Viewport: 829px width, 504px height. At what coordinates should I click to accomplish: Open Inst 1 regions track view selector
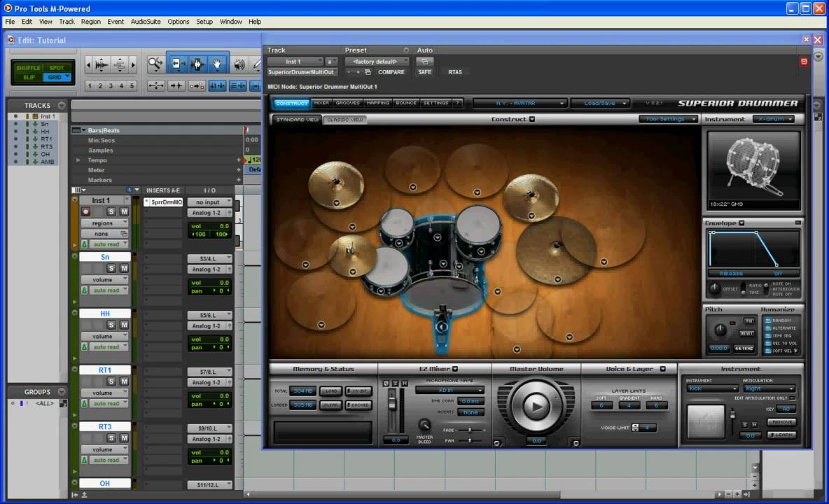coord(104,223)
